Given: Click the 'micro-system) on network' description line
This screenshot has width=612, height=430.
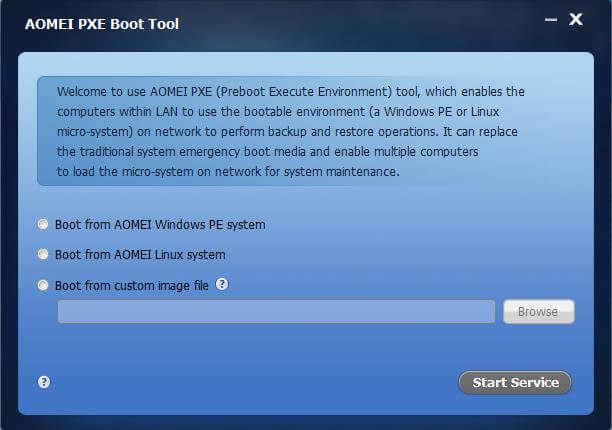Looking at the screenshot, I should (287, 131).
